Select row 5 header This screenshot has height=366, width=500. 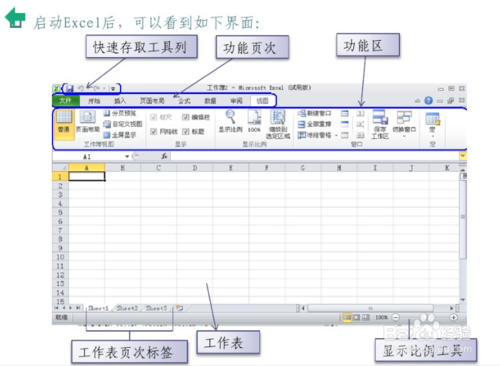[60, 212]
